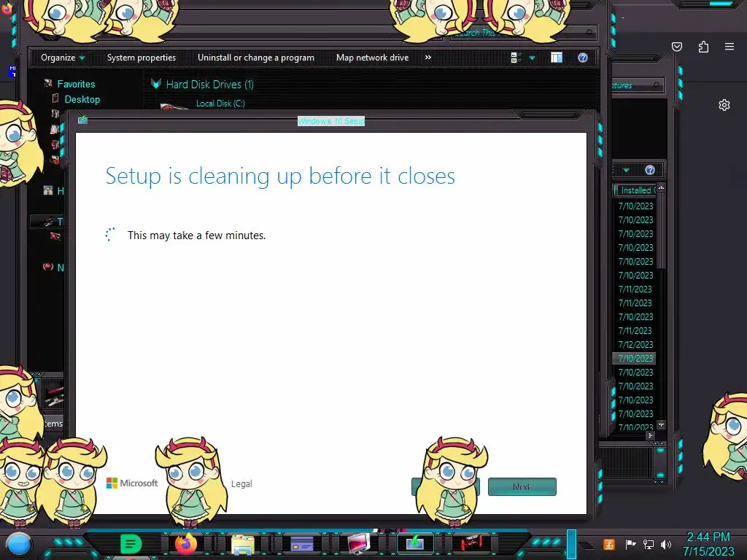Viewport: 747px width, 560px height.
Task: Select Map network drive toolbar command
Action: click(372, 58)
